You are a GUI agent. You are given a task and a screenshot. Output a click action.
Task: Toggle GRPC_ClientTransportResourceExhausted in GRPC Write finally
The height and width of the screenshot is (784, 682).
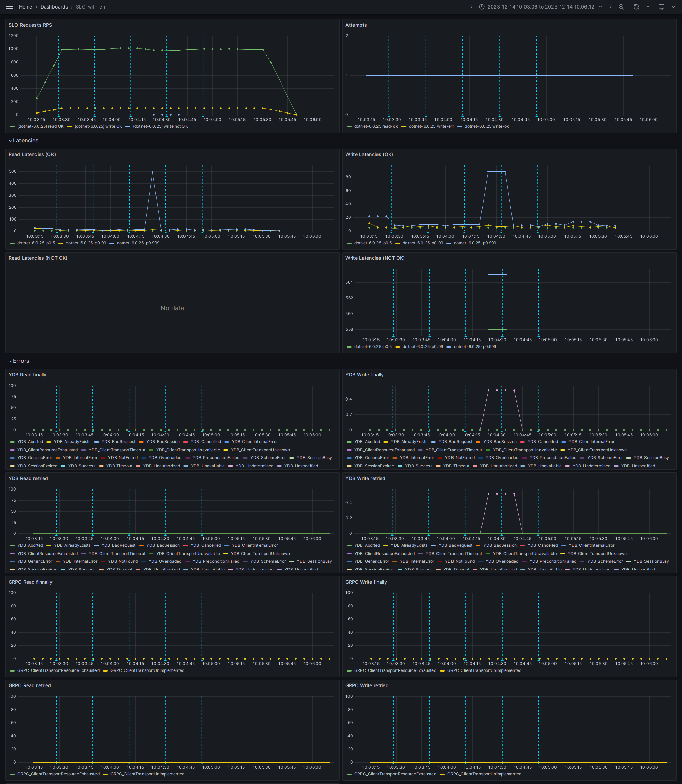point(395,670)
